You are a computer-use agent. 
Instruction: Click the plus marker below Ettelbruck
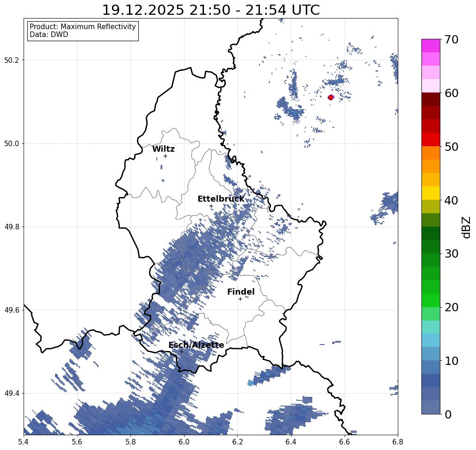tap(211, 206)
